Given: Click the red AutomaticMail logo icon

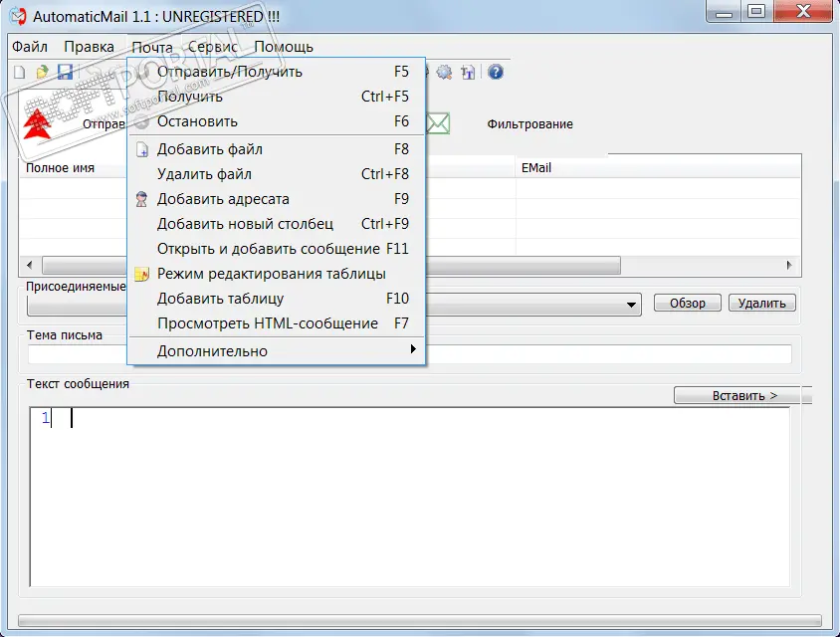Looking at the screenshot, I should click(x=39, y=124).
